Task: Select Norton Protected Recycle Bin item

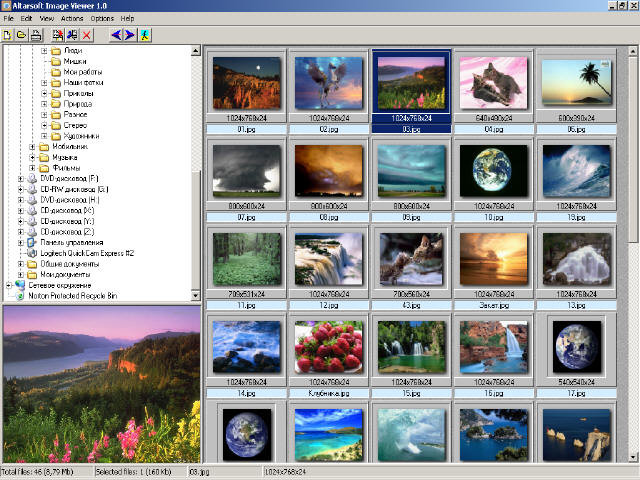Action: point(73,296)
